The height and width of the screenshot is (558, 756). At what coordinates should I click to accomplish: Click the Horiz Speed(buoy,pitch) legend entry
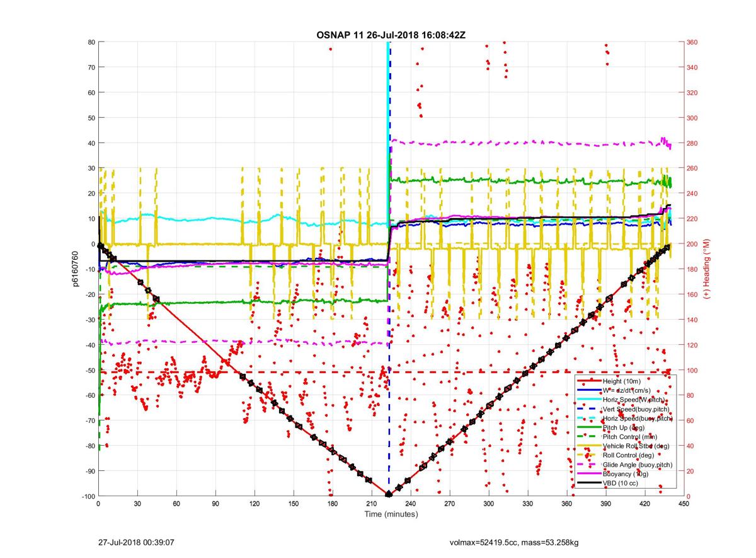pyautogui.click(x=638, y=418)
